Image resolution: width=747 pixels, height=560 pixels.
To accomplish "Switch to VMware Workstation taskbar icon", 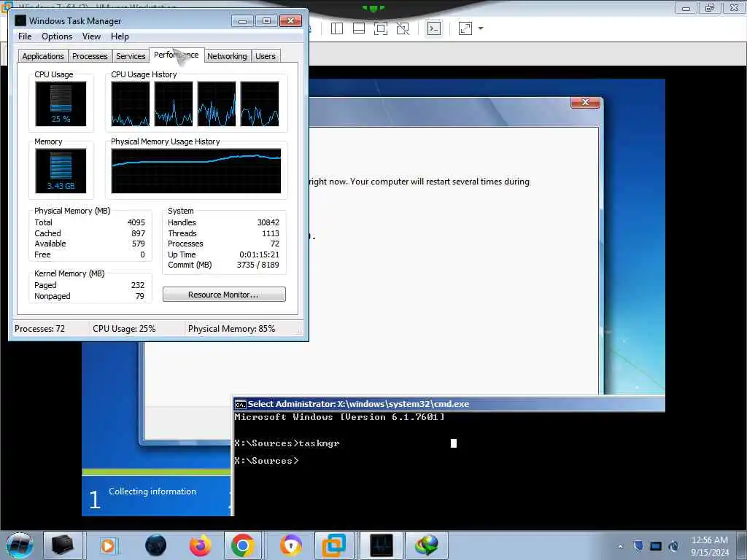I will 333,545.
